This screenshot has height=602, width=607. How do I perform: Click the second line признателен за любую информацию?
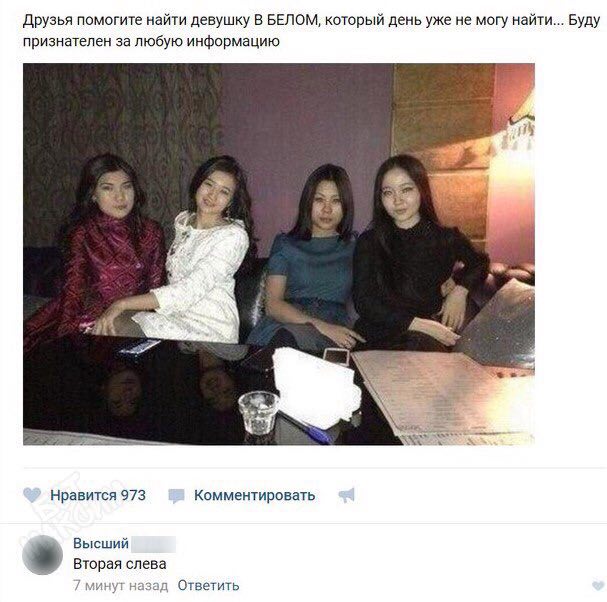151,41
